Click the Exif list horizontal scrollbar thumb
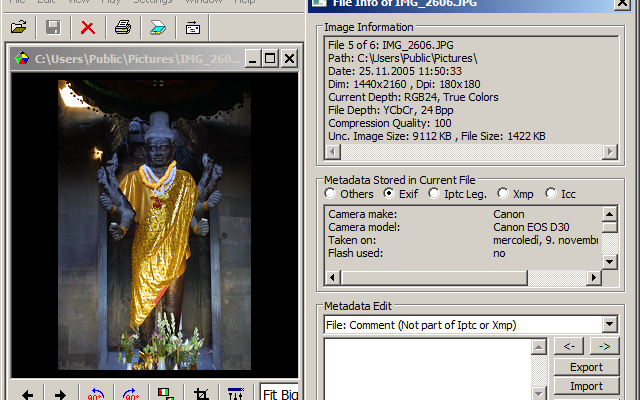This screenshot has height=400, width=640. click(434, 278)
